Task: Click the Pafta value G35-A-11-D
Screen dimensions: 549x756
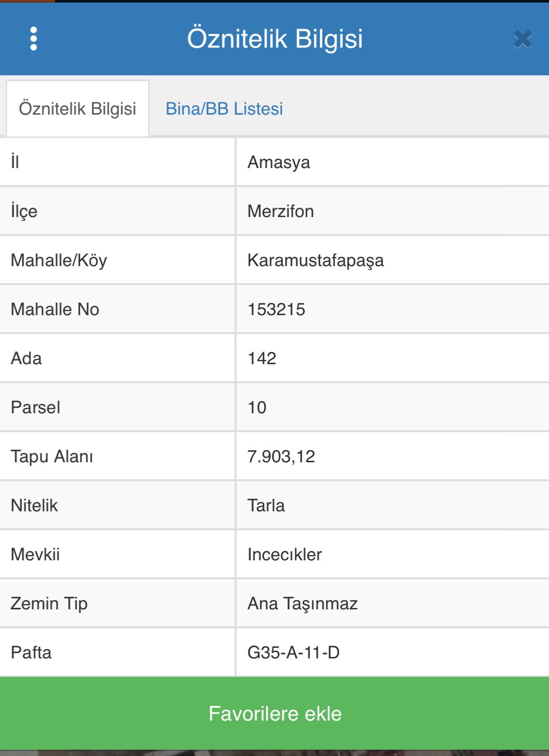Action: [x=293, y=653]
